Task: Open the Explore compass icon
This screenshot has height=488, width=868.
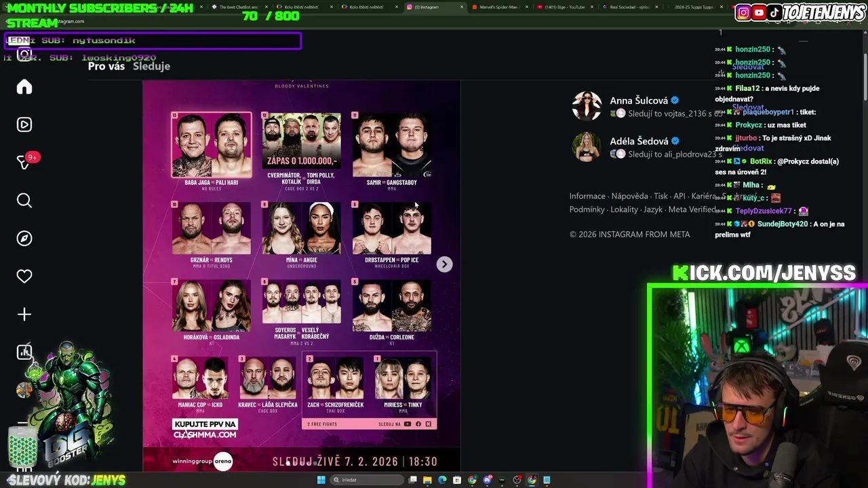Action: click(x=24, y=239)
